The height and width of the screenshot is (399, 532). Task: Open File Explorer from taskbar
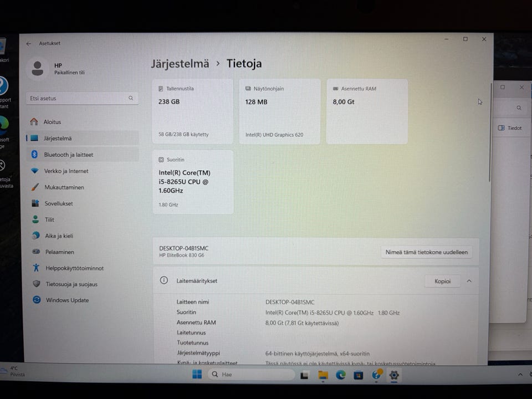click(323, 375)
